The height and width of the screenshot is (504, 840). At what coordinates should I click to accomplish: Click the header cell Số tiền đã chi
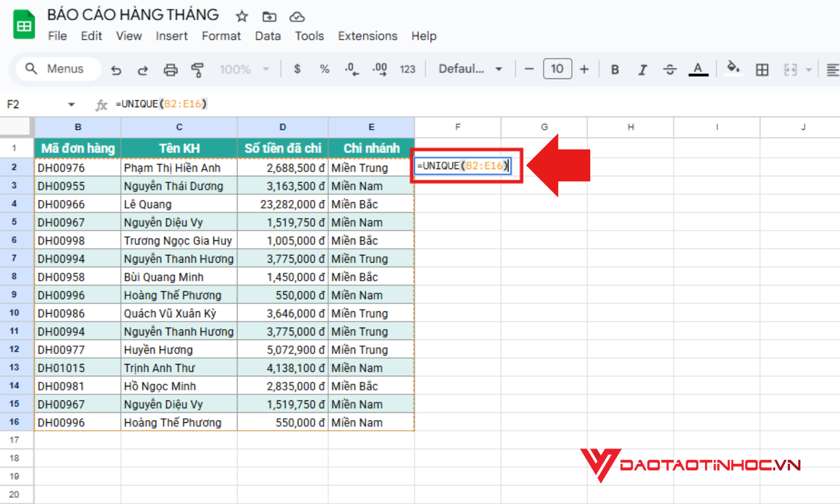click(283, 148)
